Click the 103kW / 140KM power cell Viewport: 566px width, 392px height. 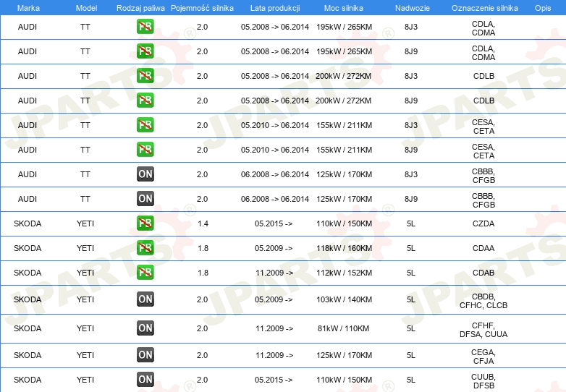coord(344,299)
